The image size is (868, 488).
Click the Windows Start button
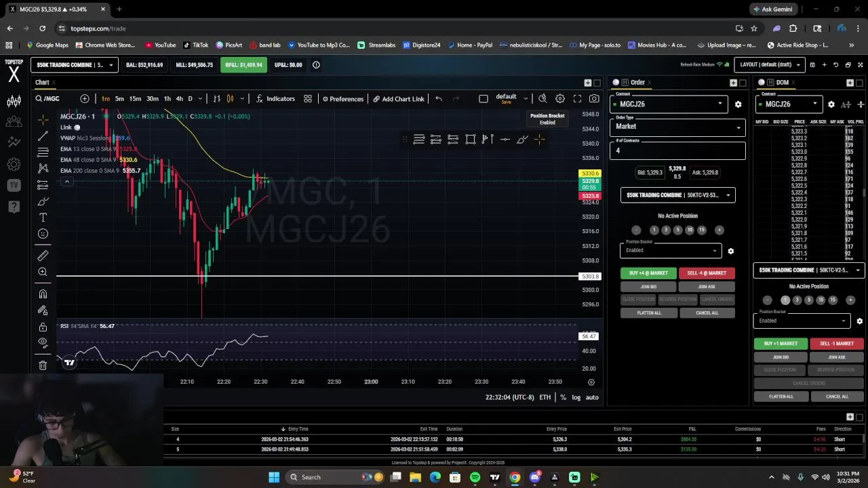point(274,477)
